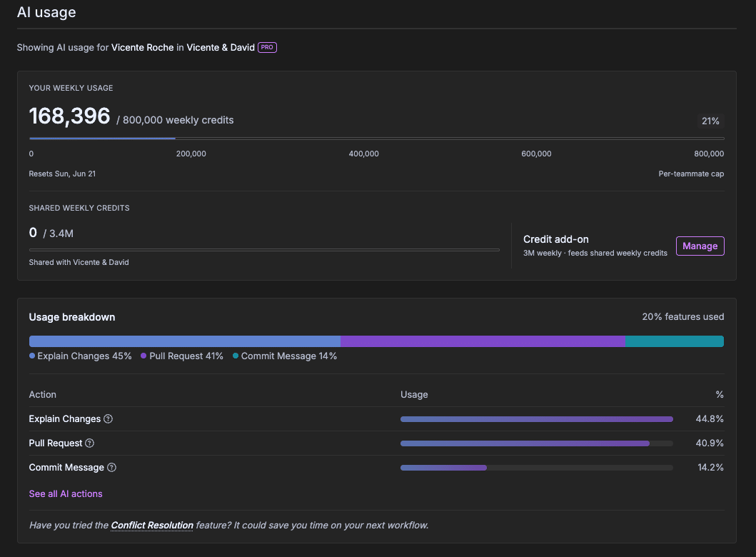Click the Pull Request usage bar in table
The height and width of the screenshot is (557, 756).
click(x=537, y=443)
